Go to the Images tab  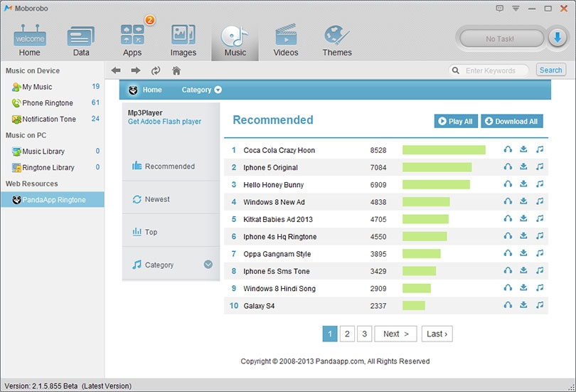183,41
